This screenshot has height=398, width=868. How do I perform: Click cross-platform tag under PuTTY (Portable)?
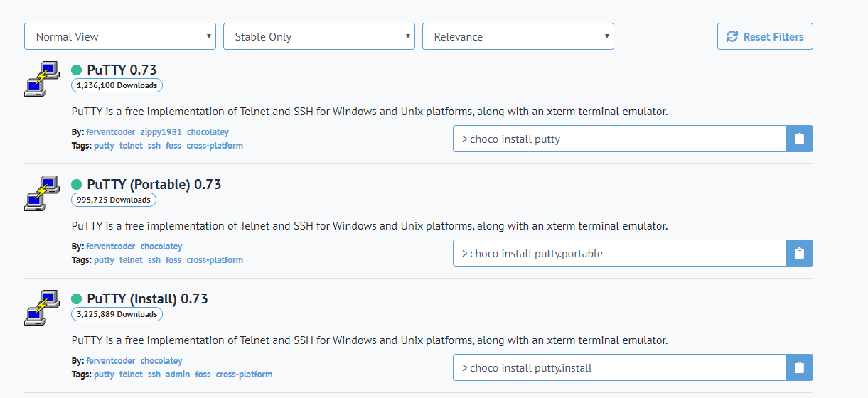(x=215, y=260)
